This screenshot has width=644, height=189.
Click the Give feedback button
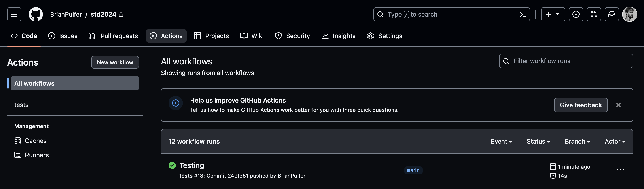tap(581, 105)
